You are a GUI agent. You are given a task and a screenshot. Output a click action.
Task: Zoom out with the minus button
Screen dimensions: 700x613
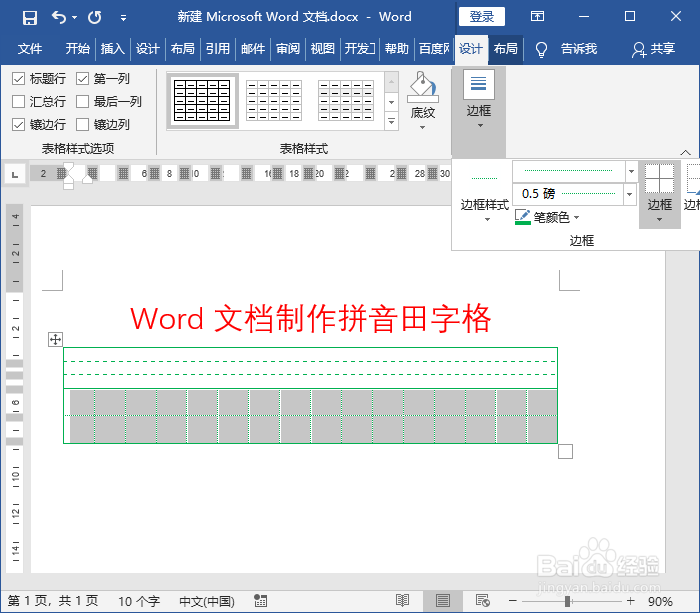click(512, 601)
